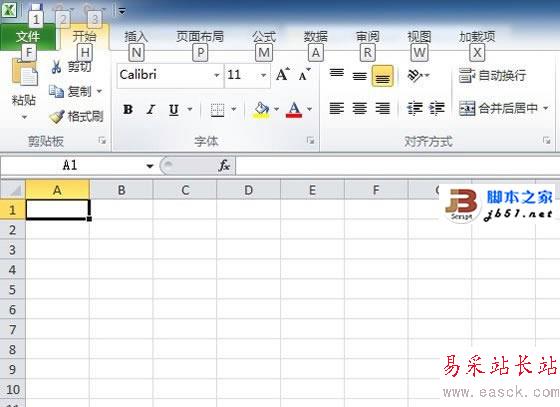Open the underline style dropdown arrow
The width and height of the screenshot is (560, 407).
pos(190,109)
